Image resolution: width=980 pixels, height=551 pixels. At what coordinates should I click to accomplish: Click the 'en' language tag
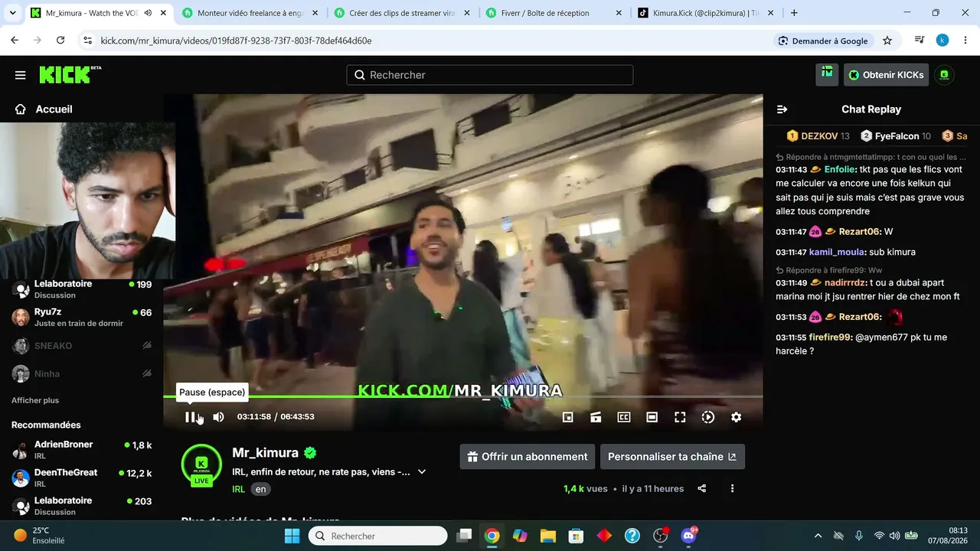point(261,489)
